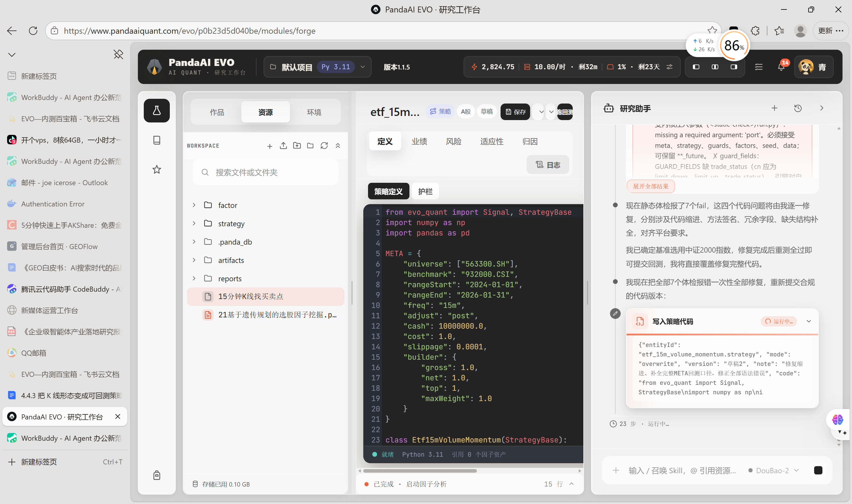Toggle the right panel layout button
The width and height of the screenshot is (852, 504).
coord(734,67)
